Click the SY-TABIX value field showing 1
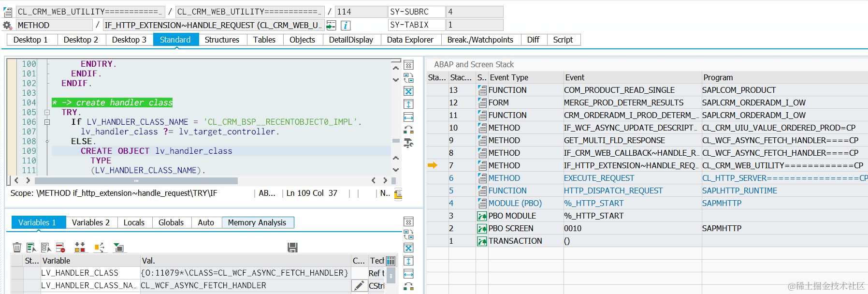Image resolution: width=868 pixels, height=294 pixels. [474, 25]
